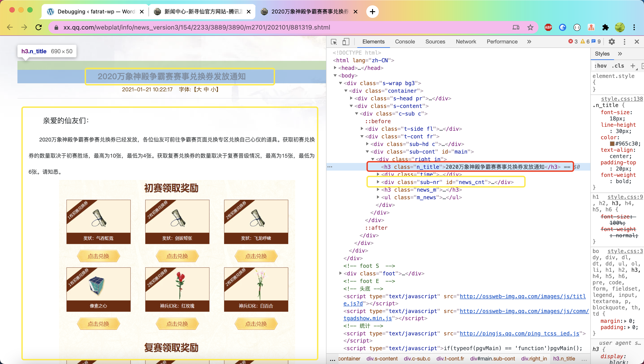Show more Styles pane tabs chevron
The height and width of the screenshot is (364, 644).
point(620,54)
